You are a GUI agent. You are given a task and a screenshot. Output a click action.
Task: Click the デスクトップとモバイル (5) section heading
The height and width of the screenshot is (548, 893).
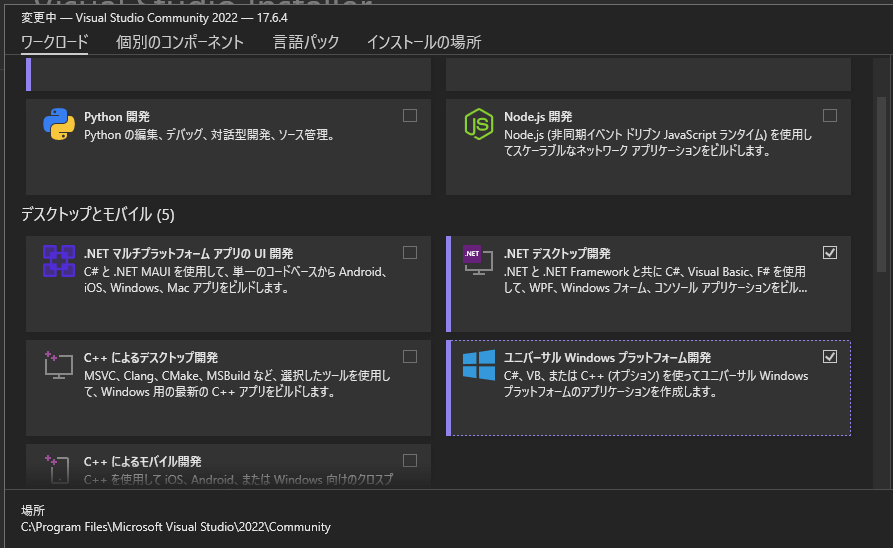(x=97, y=214)
